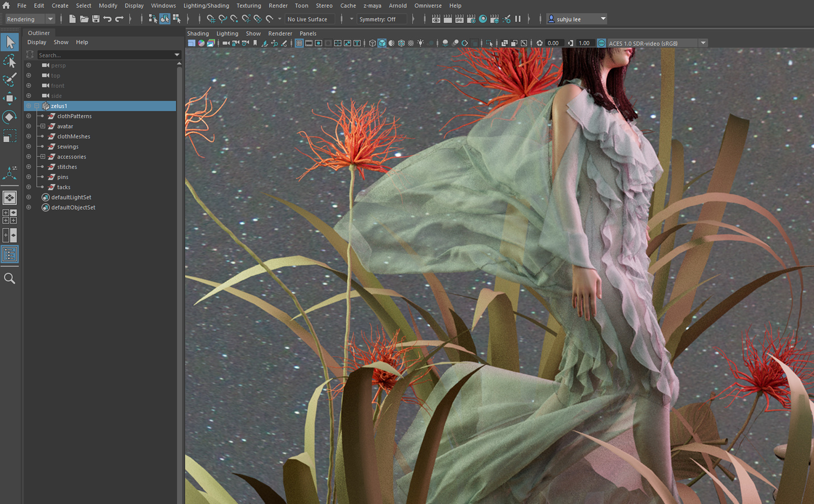
Task: Click the Symmetry: Off button
Action: point(378,19)
